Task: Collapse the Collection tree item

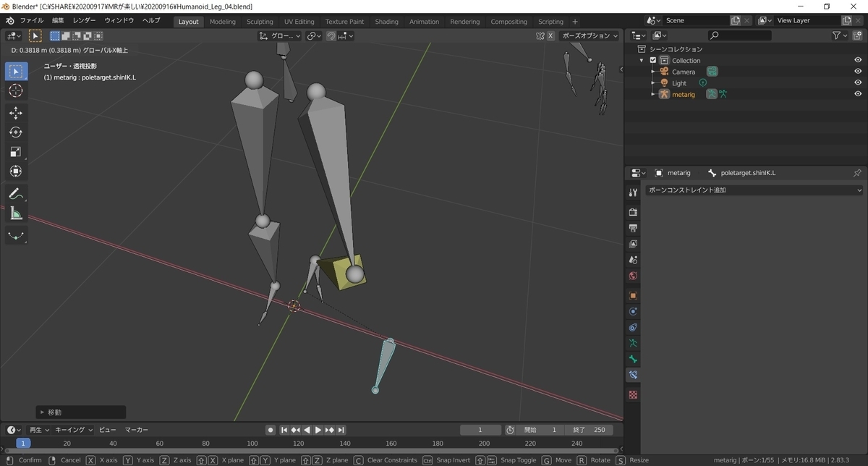Action: (x=642, y=60)
